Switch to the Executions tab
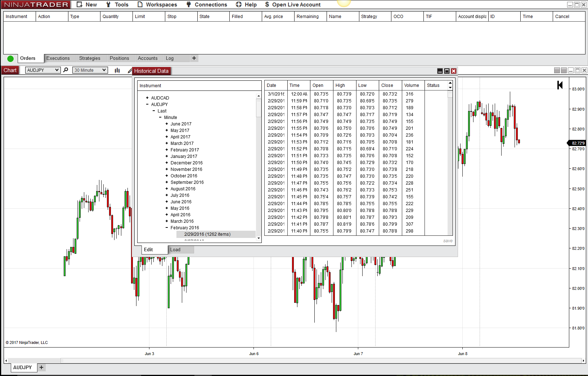Viewport: 588px width, 376px height. [x=58, y=58]
